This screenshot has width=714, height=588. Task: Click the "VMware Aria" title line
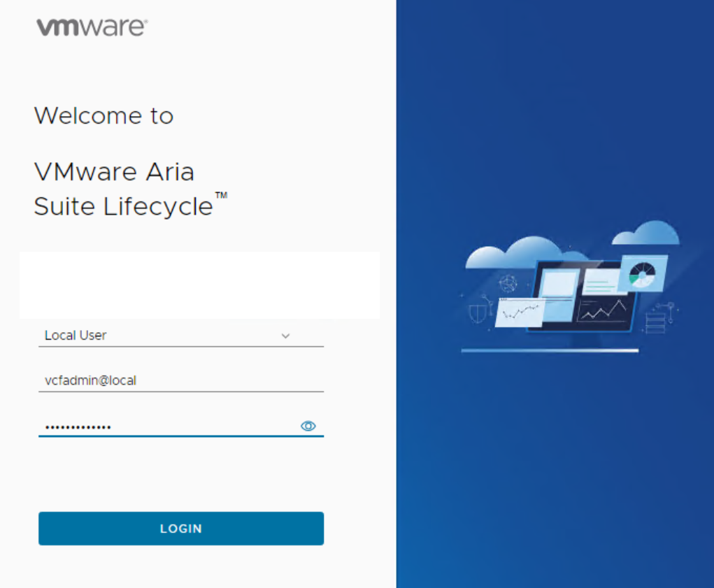114,172
